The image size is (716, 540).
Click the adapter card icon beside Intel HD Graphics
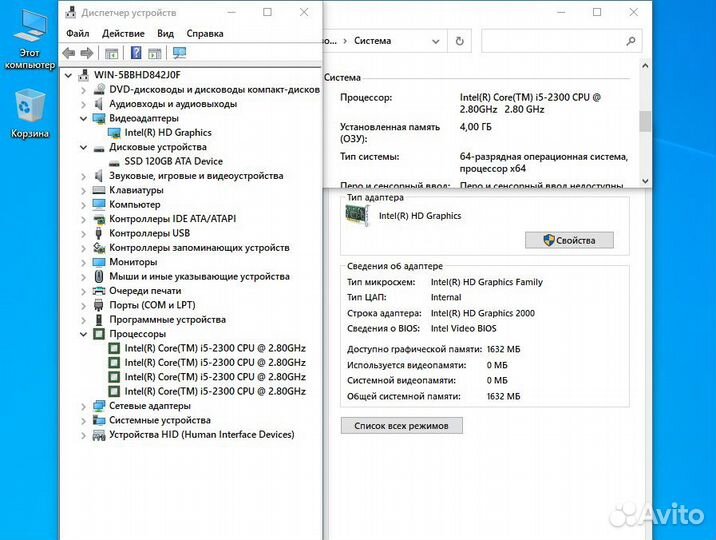pyautogui.click(x=357, y=215)
